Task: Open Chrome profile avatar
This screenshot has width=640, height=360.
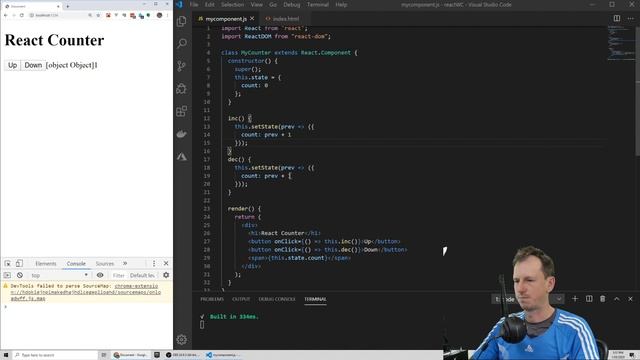Action: pos(160,15)
